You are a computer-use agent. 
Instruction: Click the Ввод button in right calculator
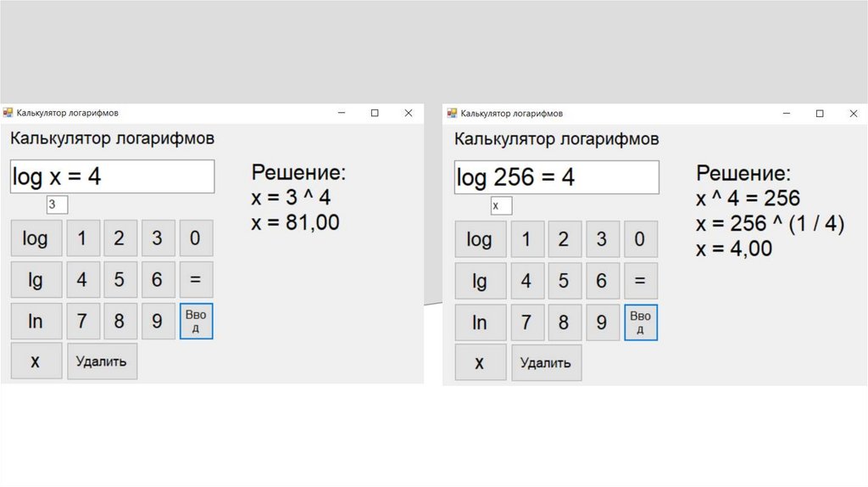point(640,322)
